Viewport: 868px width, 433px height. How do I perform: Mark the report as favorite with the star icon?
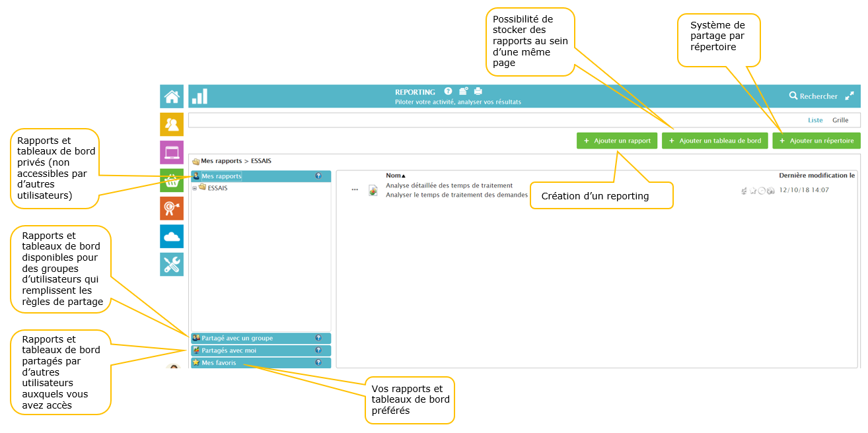tap(752, 191)
